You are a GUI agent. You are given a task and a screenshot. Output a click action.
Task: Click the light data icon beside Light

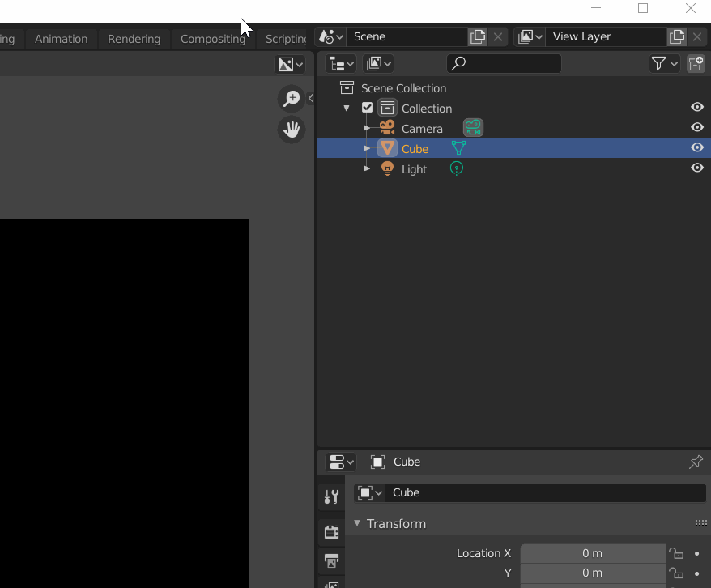pyautogui.click(x=456, y=168)
